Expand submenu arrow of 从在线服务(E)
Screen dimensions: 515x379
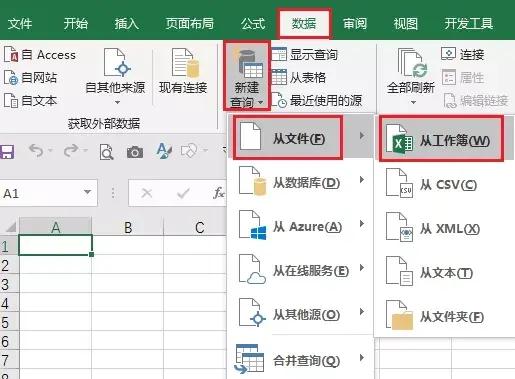[362, 268]
